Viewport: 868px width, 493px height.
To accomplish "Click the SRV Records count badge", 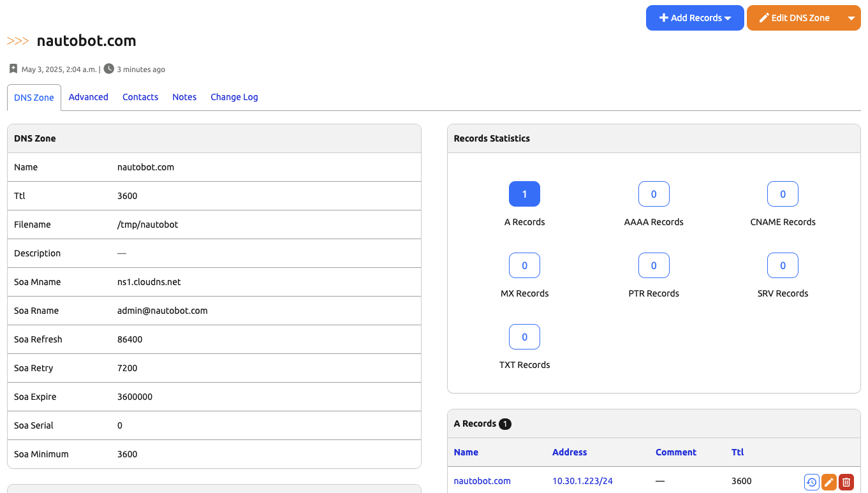I will [x=783, y=265].
